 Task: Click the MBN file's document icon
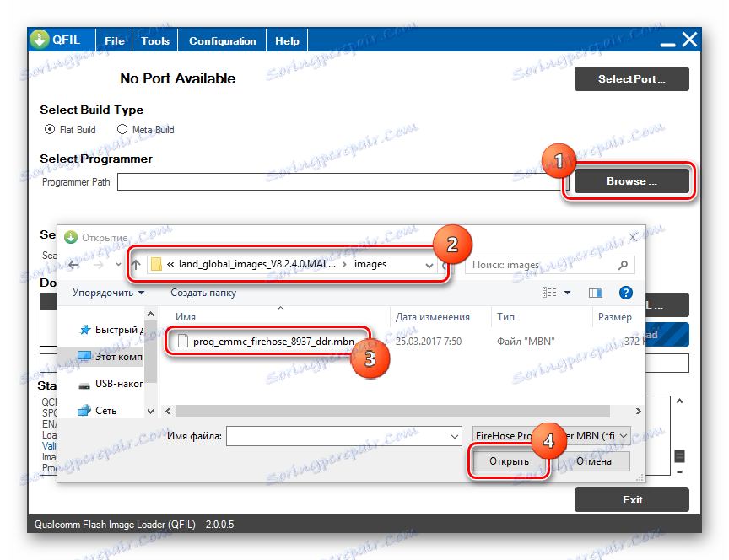coord(183,342)
